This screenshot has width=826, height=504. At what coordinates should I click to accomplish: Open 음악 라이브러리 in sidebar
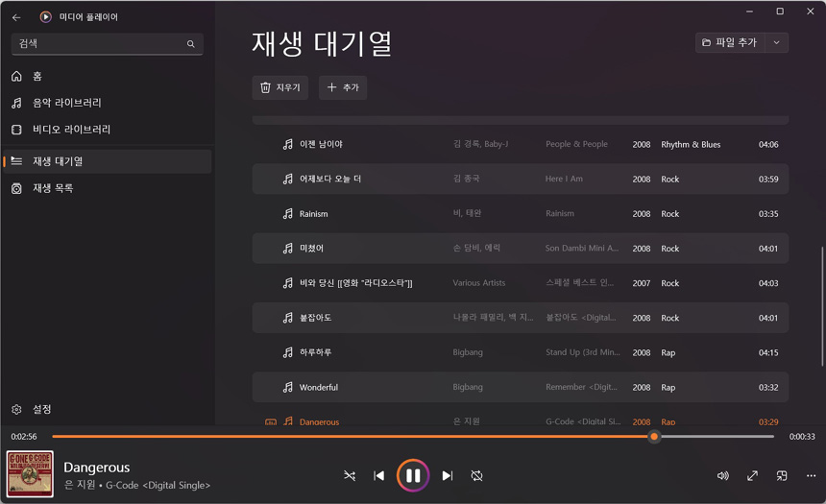coord(67,103)
